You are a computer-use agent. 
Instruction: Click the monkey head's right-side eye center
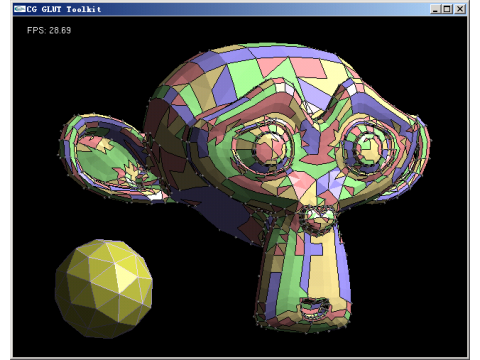(368, 148)
